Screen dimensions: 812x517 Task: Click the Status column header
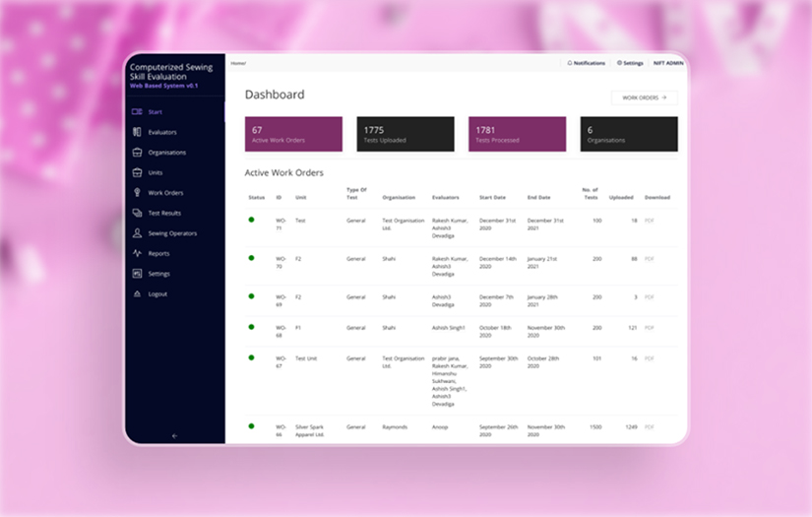tap(256, 197)
